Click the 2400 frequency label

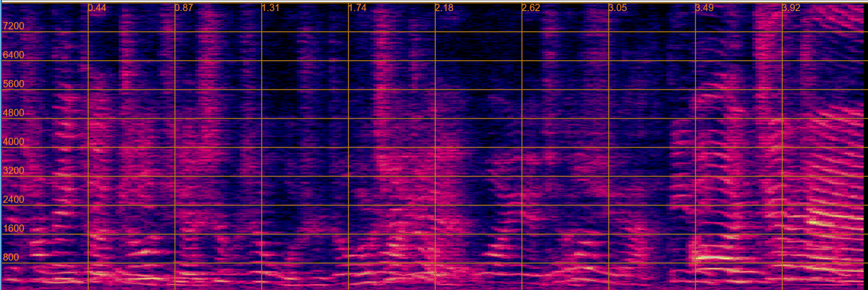(x=13, y=199)
